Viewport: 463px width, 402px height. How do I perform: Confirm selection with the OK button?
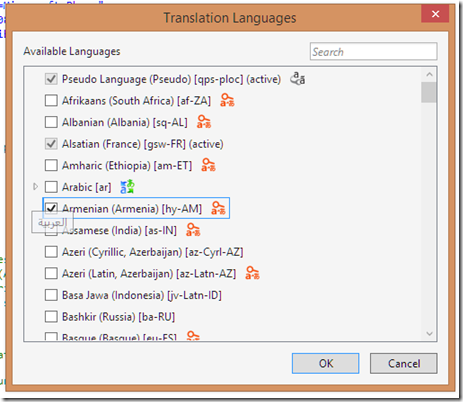point(325,363)
